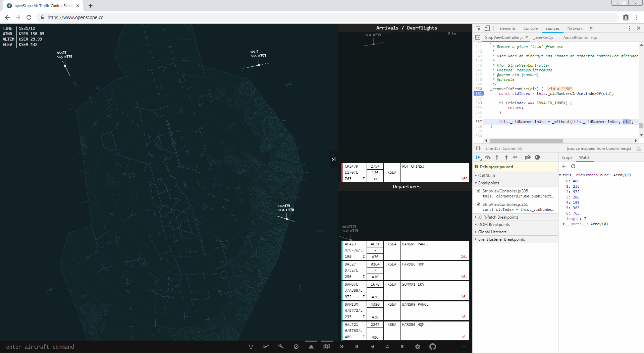This screenshot has width=644, height=354.
Task: Collapse the this._cidNumbersInUse watch array
Action: (x=560, y=175)
